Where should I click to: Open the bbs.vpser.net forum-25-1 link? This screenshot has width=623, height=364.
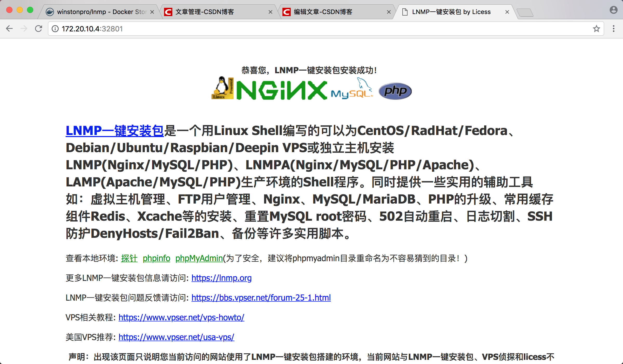tap(261, 298)
